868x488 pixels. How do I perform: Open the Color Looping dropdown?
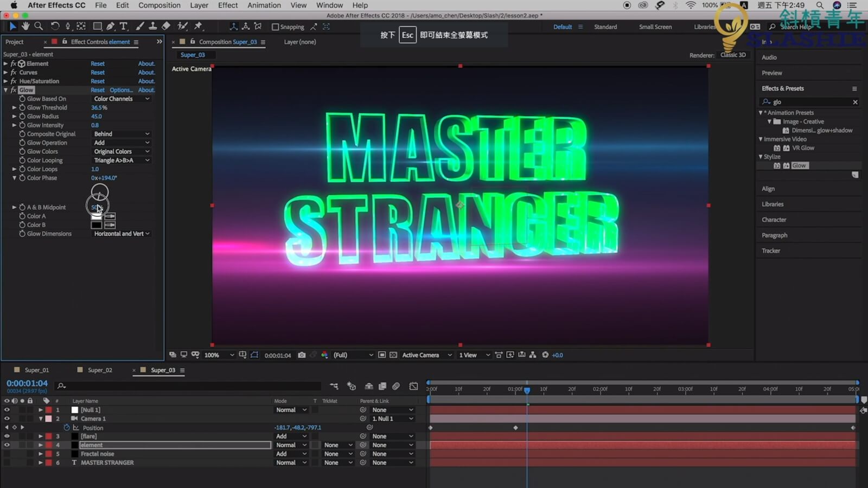click(x=122, y=160)
